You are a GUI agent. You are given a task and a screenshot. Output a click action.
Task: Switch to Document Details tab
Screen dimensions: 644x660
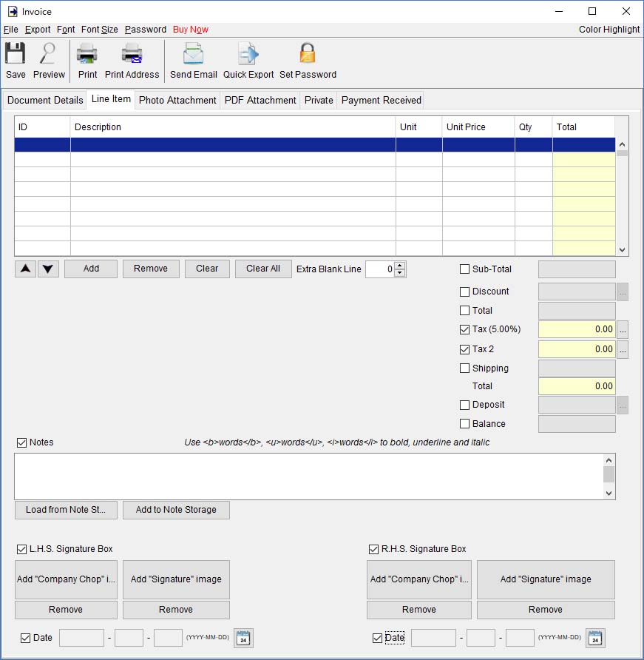(45, 100)
